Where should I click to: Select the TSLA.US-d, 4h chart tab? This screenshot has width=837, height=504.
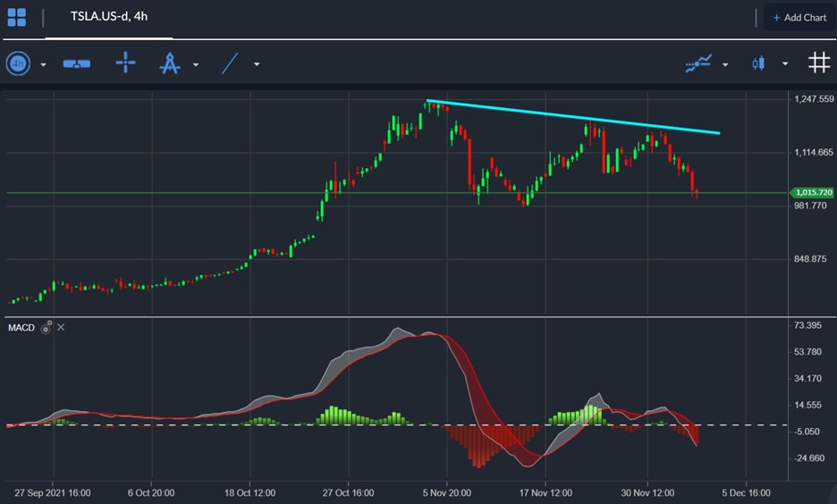click(109, 17)
